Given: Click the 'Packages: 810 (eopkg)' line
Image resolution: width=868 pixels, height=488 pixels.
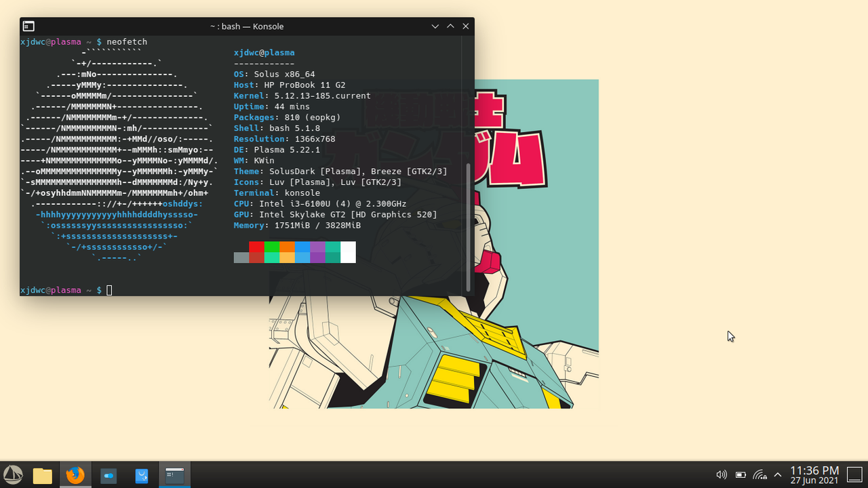Looking at the screenshot, I should tap(288, 117).
